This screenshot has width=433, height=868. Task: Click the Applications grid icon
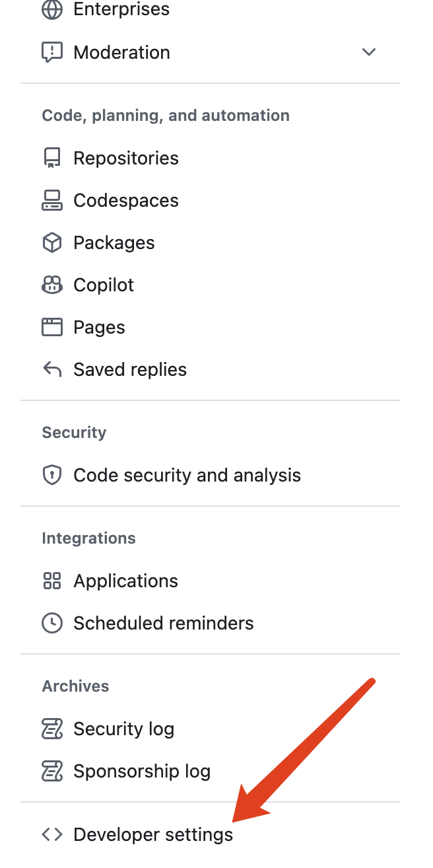click(x=52, y=581)
